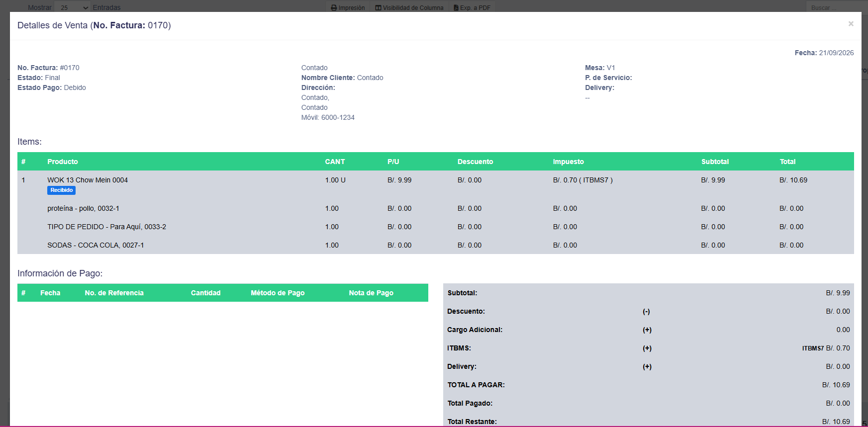The image size is (868, 427).
Task: Click the Cantidad payment column header
Action: click(205, 293)
